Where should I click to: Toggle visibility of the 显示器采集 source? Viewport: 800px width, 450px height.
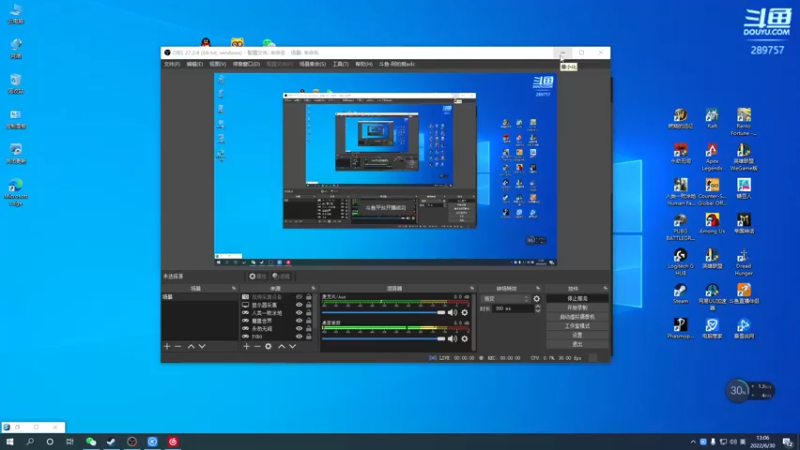pos(299,305)
